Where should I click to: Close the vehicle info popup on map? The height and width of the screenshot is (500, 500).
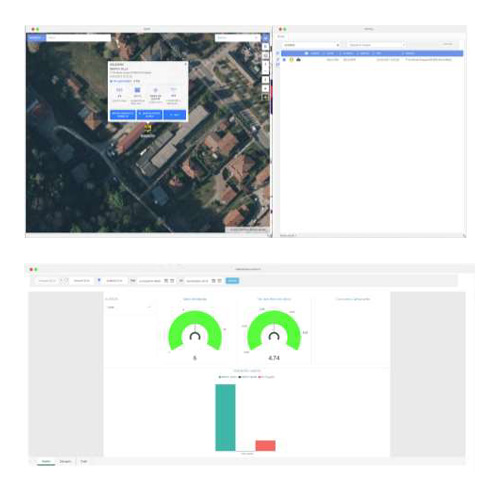tap(186, 64)
